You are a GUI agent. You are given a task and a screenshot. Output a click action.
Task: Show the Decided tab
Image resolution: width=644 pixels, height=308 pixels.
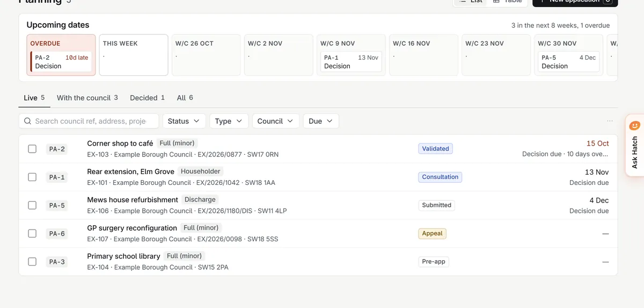pos(148,98)
